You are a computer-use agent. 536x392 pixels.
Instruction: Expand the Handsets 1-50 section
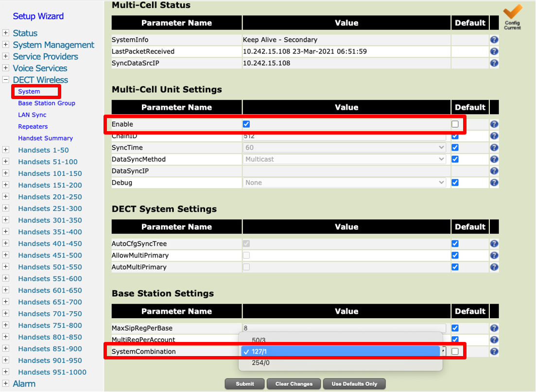click(6, 150)
